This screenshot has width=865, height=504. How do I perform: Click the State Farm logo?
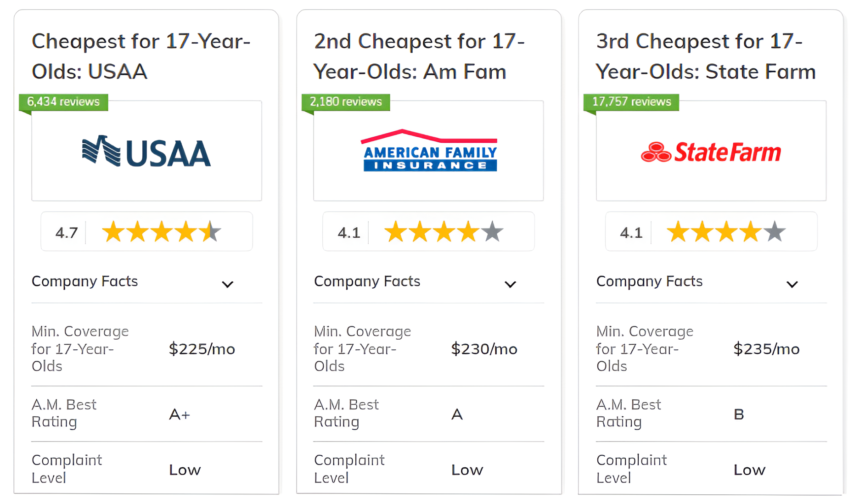tap(711, 152)
